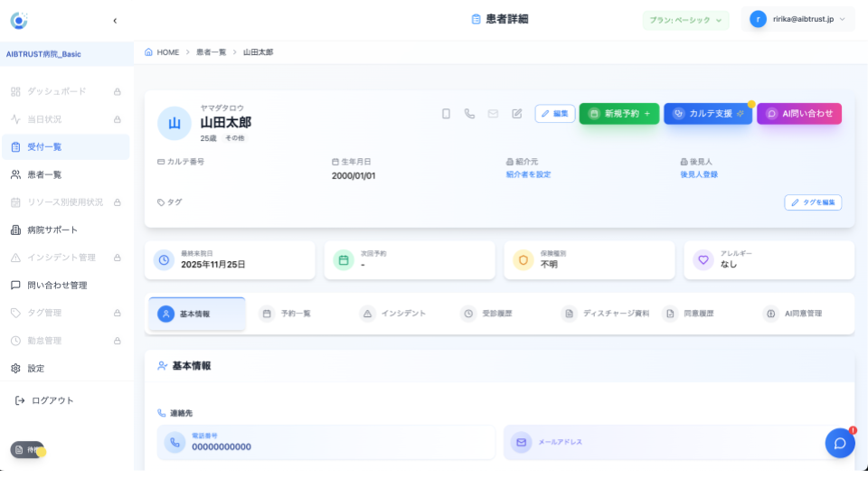Click the heart icon on アレルギー card
The width and height of the screenshot is (868, 488).
703,259
